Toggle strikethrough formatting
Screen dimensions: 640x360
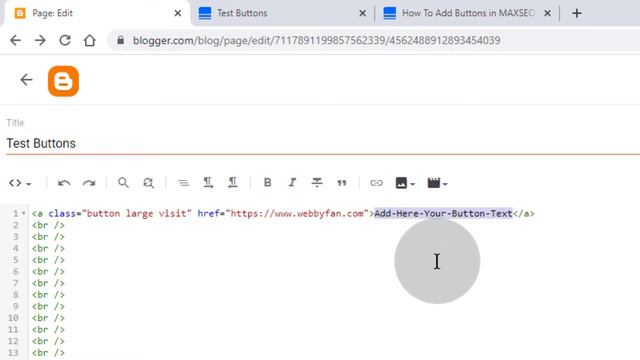(317, 183)
